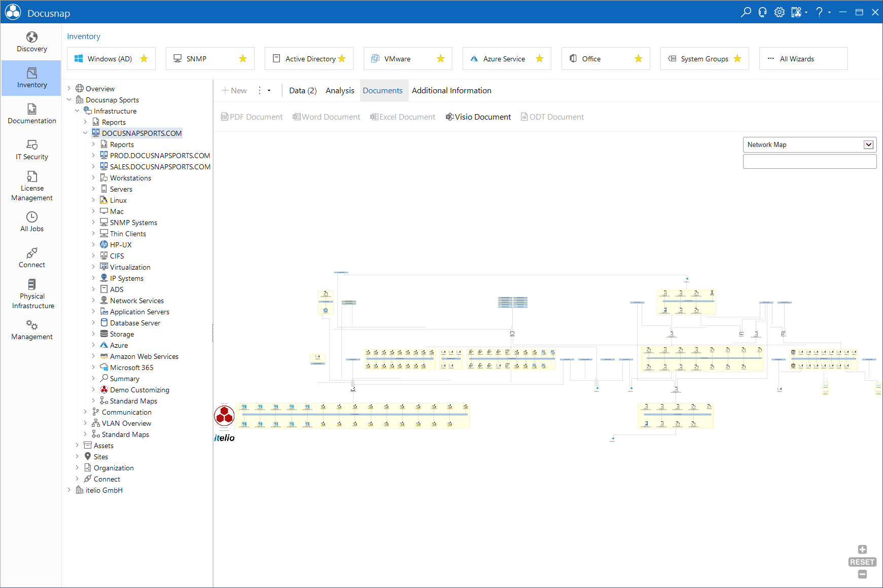Screen dimensions: 883x588
Task: Open Physical Infrastructure section
Action: point(31,294)
